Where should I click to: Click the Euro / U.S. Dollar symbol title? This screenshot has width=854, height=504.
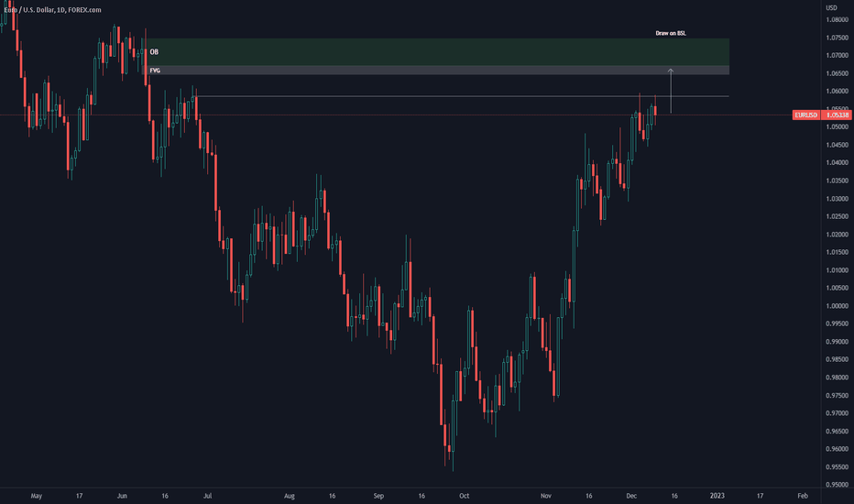click(52, 10)
